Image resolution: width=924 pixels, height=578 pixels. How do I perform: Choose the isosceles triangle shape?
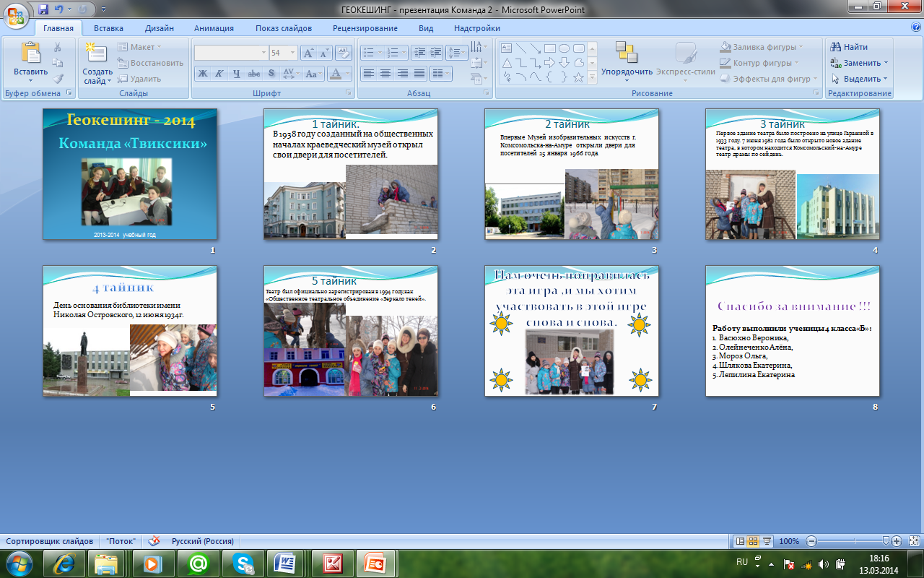[507, 63]
